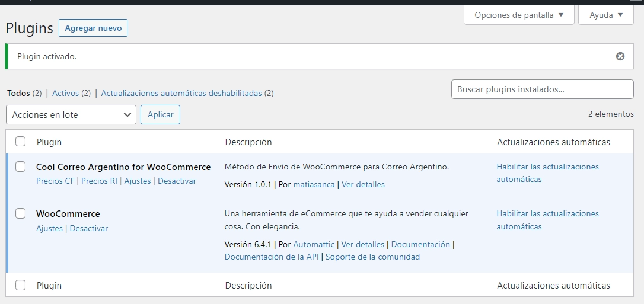This screenshot has width=644, height=304.
Task: Select the 'Todos' plugin filter
Action: coord(18,93)
